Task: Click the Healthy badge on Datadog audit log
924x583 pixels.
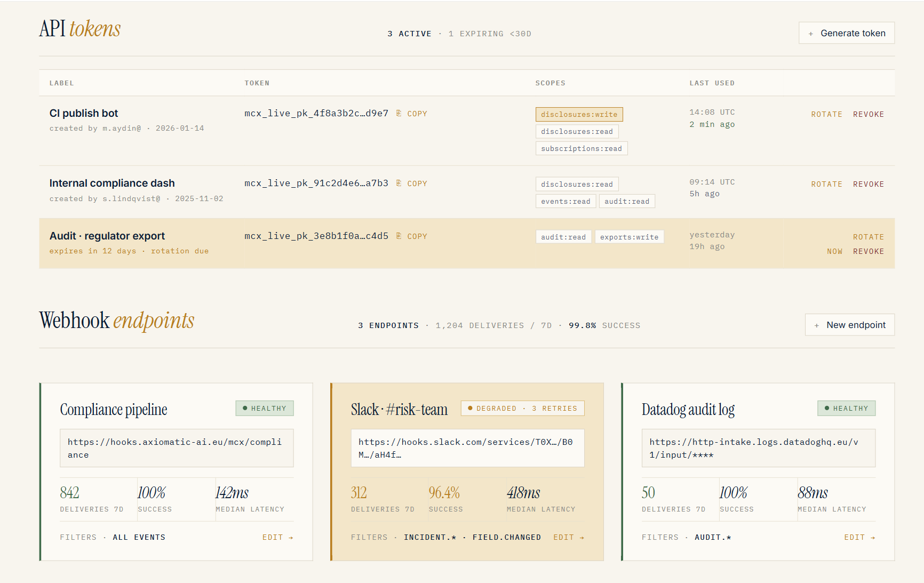Action: coord(847,408)
